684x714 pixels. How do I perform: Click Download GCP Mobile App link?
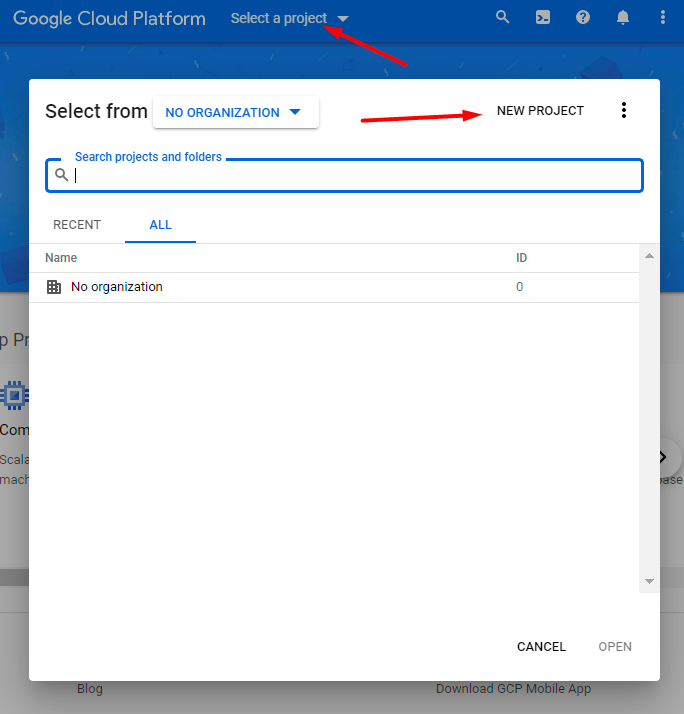tap(513, 688)
